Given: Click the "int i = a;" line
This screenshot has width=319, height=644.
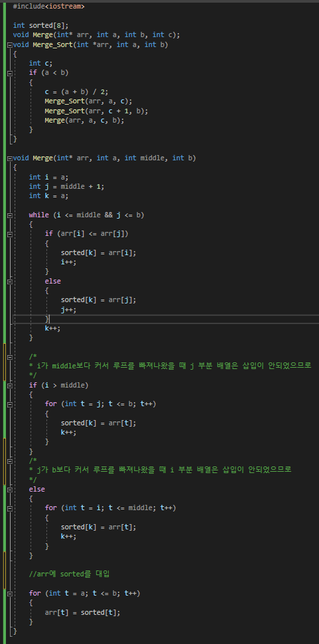Looking at the screenshot, I should (49, 177).
